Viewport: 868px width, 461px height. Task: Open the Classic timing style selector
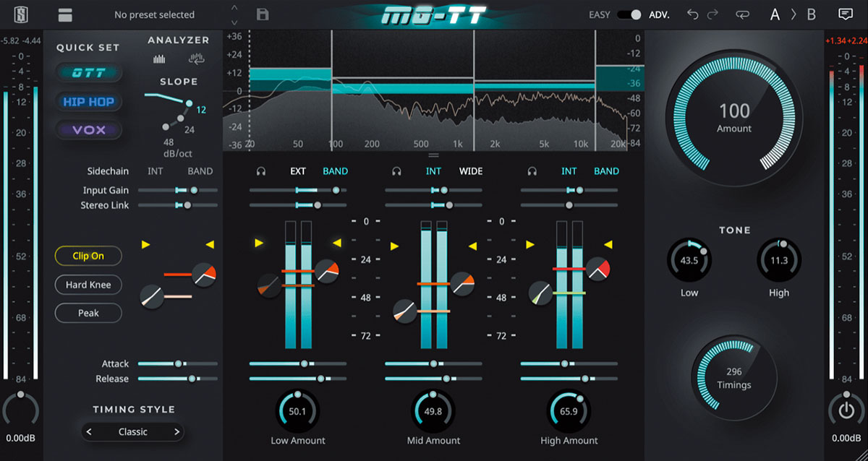pyautogui.click(x=133, y=432)
